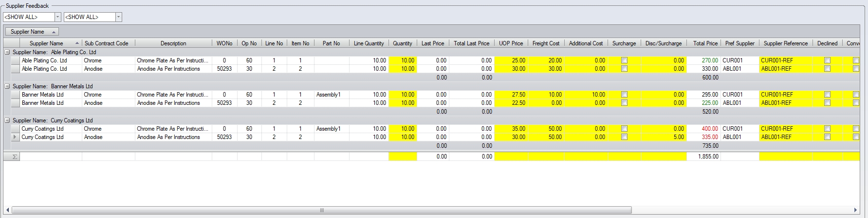
Task: Click the horizontal scrollbar thumb
Action: pyautogui.click(x=321, y=210)
